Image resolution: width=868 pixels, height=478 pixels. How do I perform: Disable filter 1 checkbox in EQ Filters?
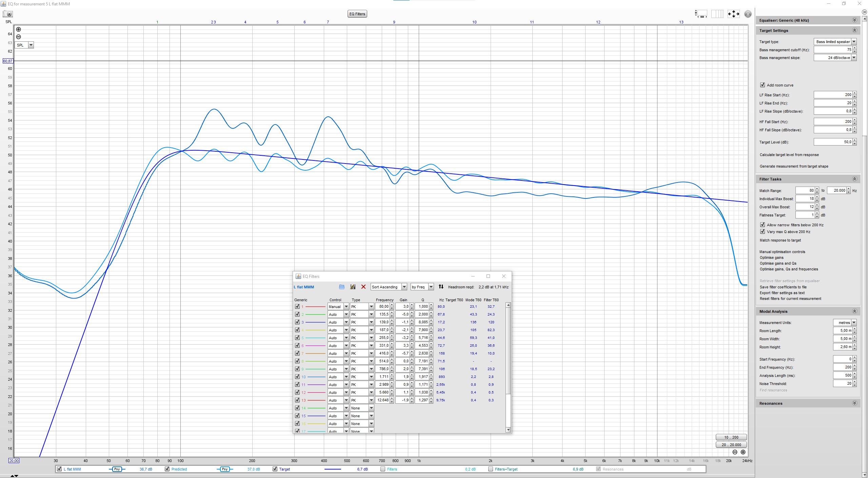297,306
